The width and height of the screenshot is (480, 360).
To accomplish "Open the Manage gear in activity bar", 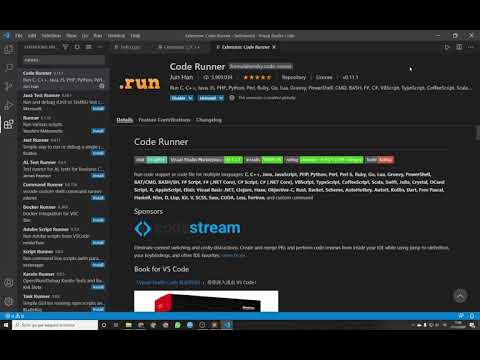I will (x=8, y=301).
